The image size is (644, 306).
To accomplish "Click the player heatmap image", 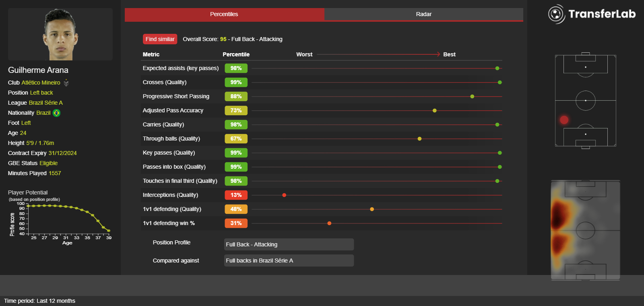I will pyautogui.click(x=586, y=230).
